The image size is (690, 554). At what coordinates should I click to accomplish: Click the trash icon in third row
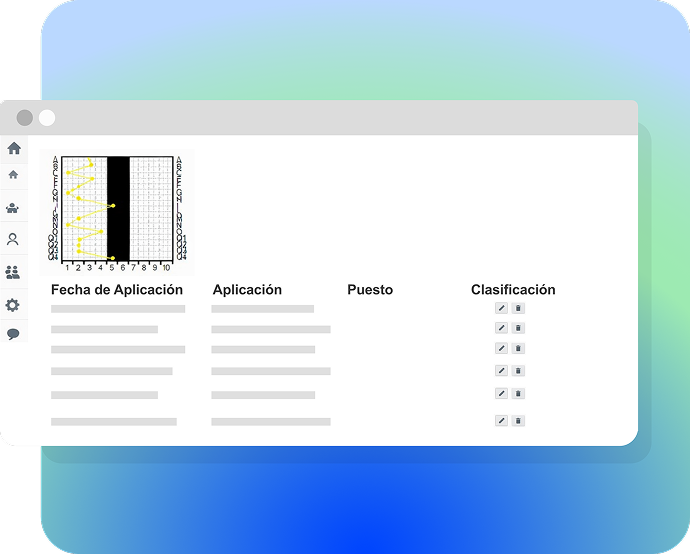pyautogui.click(x=518, y=348)
